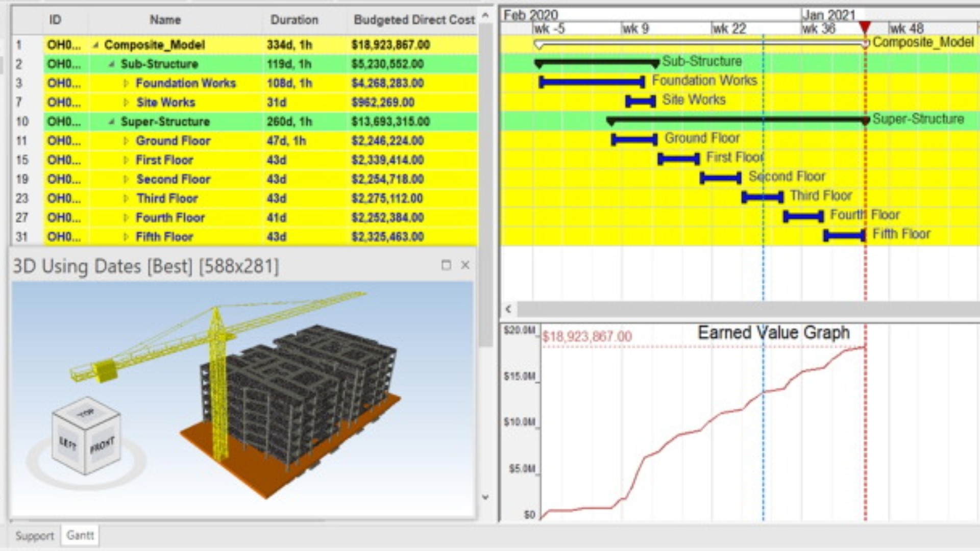Expand the Ground Floor task
Screen dimensions: 980x551
coord(126,141)
